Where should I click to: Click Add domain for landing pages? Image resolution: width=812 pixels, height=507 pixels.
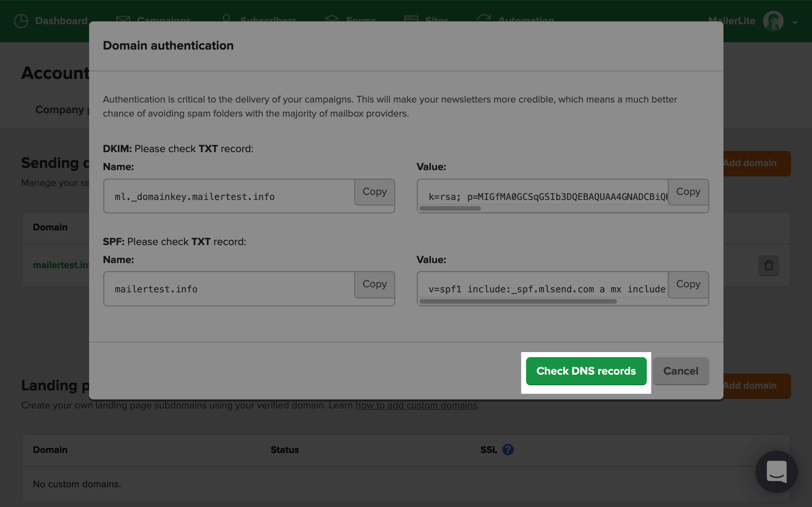[x=757, y=386]
